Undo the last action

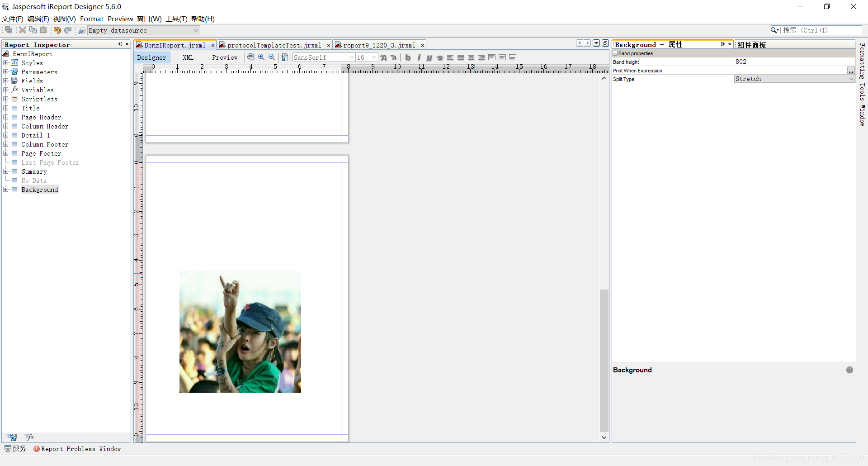[57, 30]
